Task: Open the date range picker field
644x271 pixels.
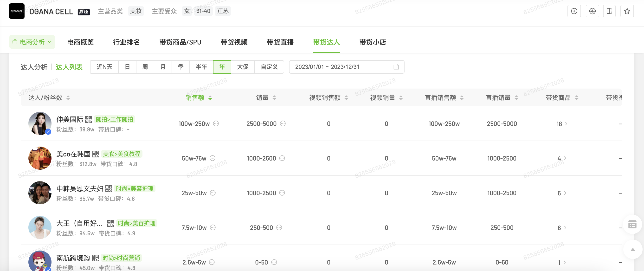Action: coord(346,67)
